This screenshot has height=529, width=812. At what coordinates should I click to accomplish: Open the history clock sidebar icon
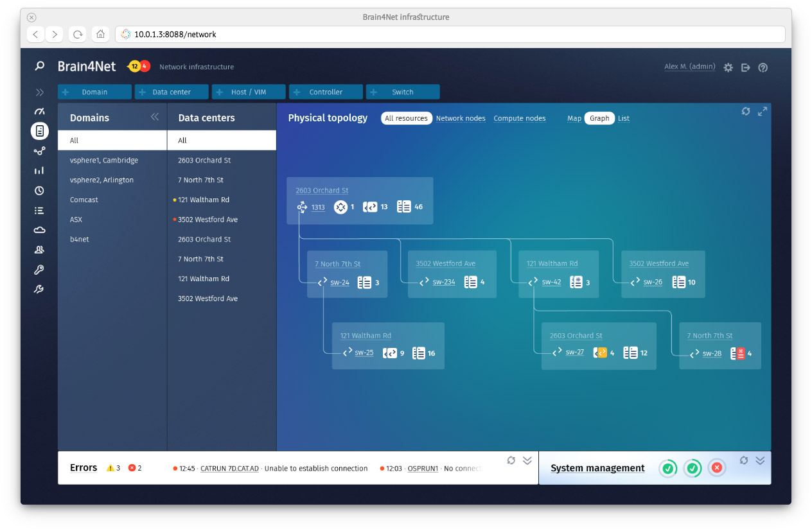point(40,191)
